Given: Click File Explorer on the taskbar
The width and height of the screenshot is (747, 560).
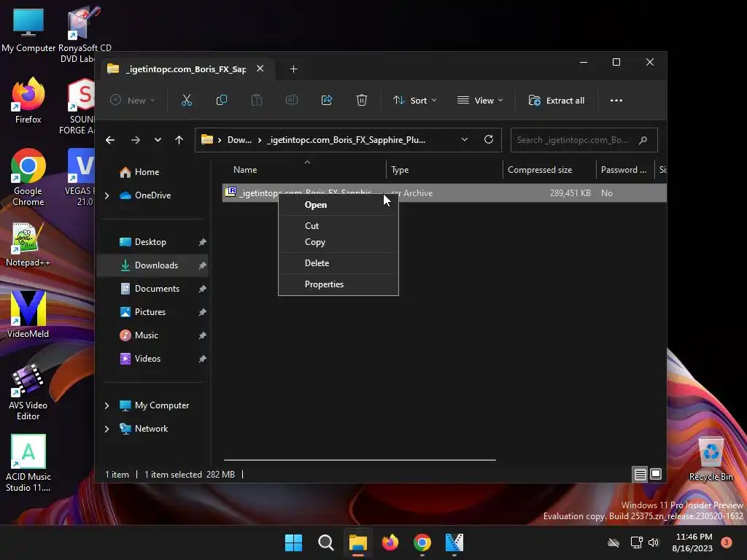Looking at the screenshot, I should (x=357, y=542).
